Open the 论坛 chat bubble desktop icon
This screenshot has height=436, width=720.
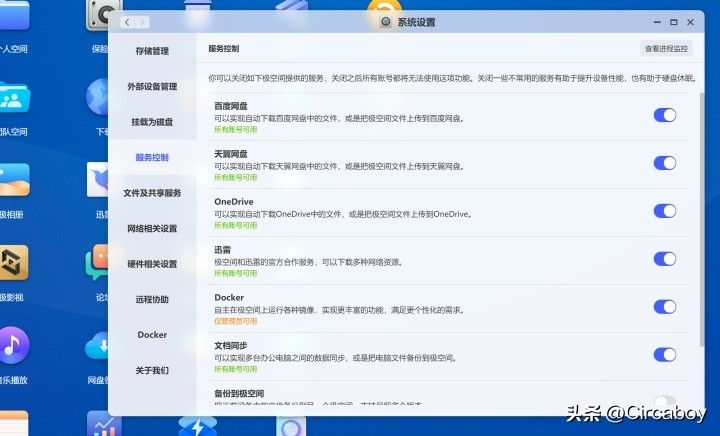[97, 263]
